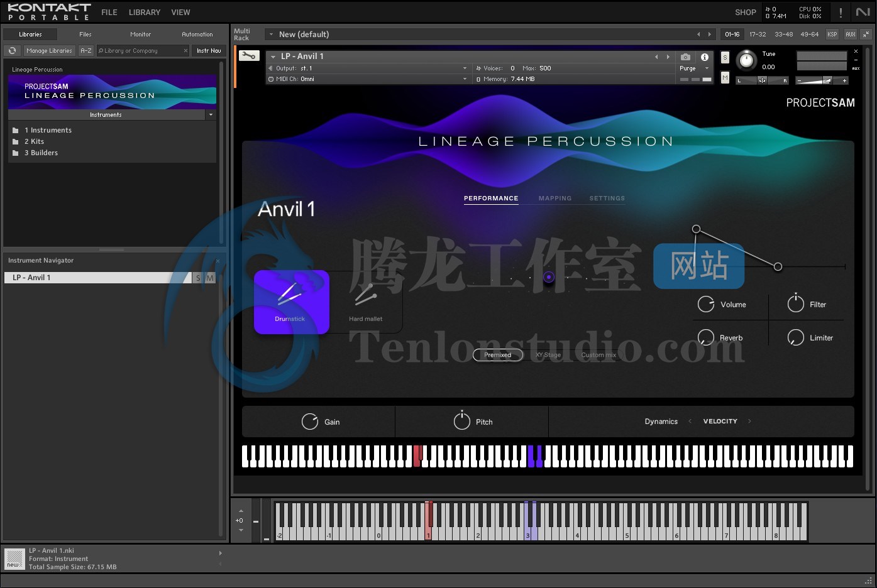The height and width of the screenshot is (588, 877).
Task: Expand the info pane arrow
Action: click(220, 553)
